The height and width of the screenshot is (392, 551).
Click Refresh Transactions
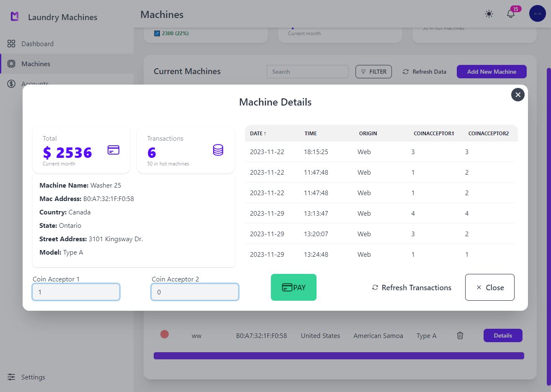[x=412, y=288]
